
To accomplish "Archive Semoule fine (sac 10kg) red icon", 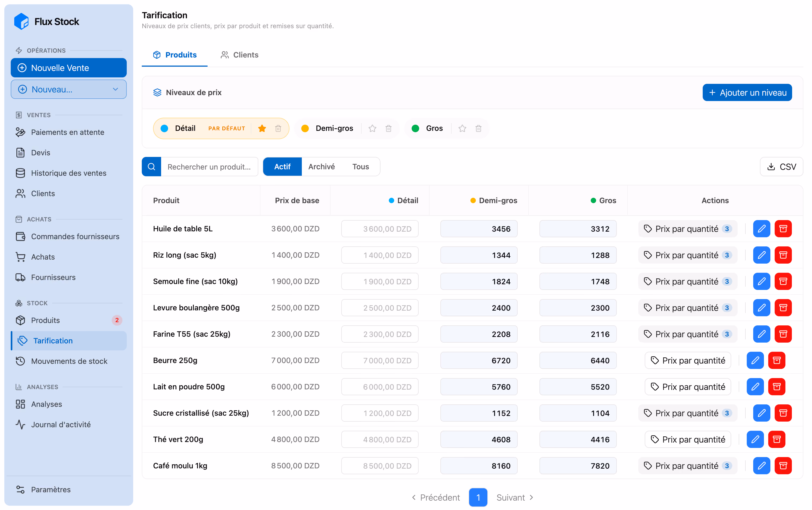I will [x=783, y=281].
